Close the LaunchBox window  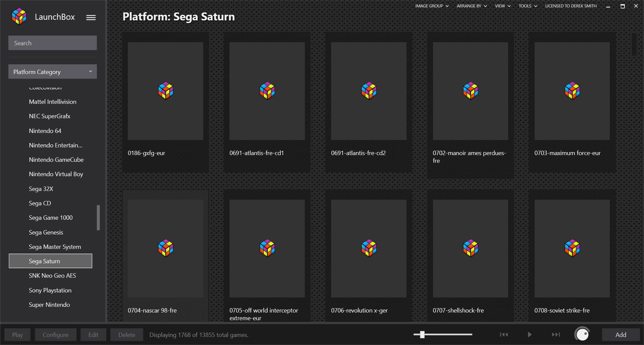click(x=636, y=6)
